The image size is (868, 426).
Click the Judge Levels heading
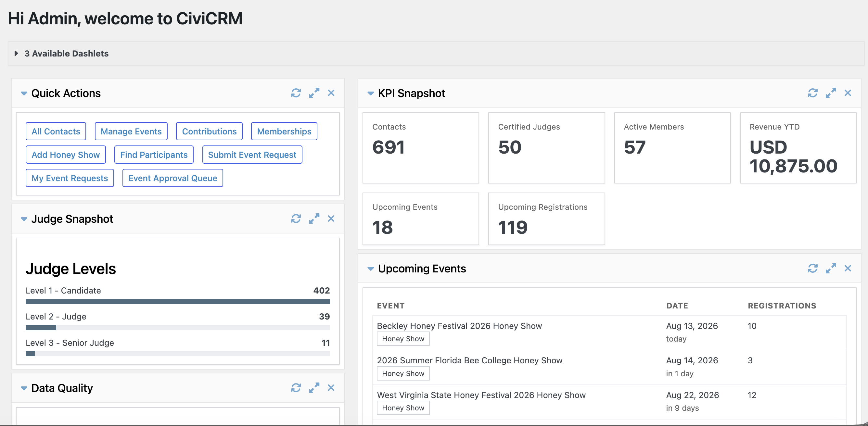pos(71,269)
